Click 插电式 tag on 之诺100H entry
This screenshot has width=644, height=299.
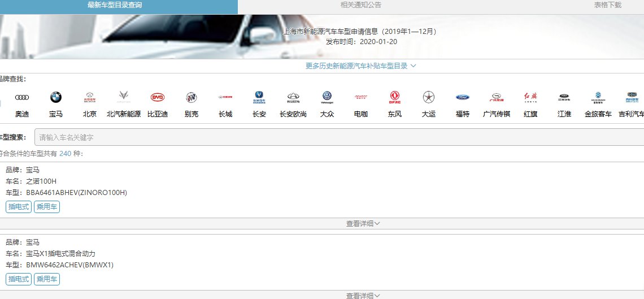click(19, 207)
